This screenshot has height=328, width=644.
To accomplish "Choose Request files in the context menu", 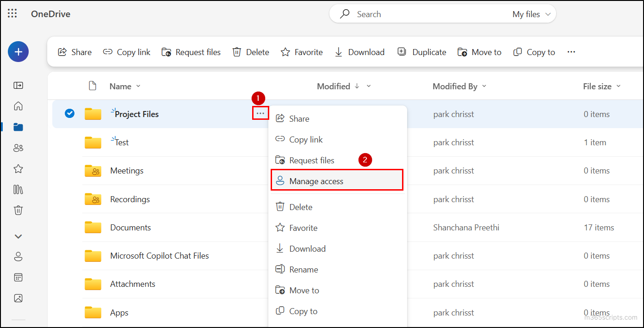I will 338,160.
